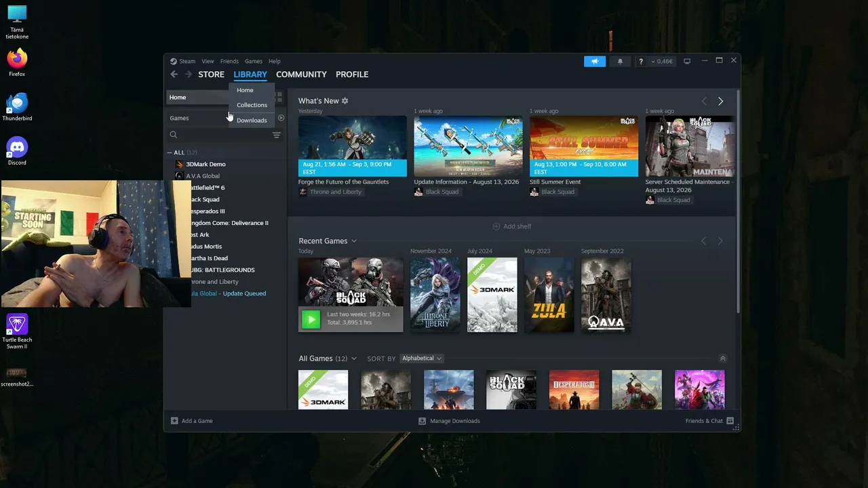
Task: Go to the STORE tab
Action: (x=212, y=75)
